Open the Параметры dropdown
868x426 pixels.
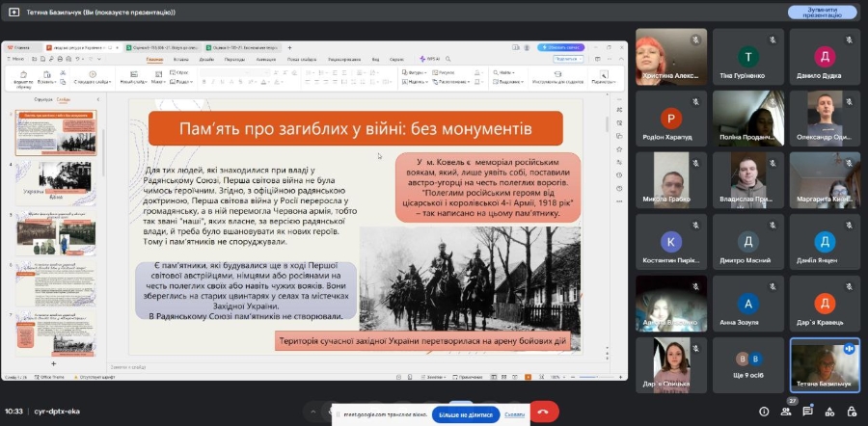tap(604, 77)
